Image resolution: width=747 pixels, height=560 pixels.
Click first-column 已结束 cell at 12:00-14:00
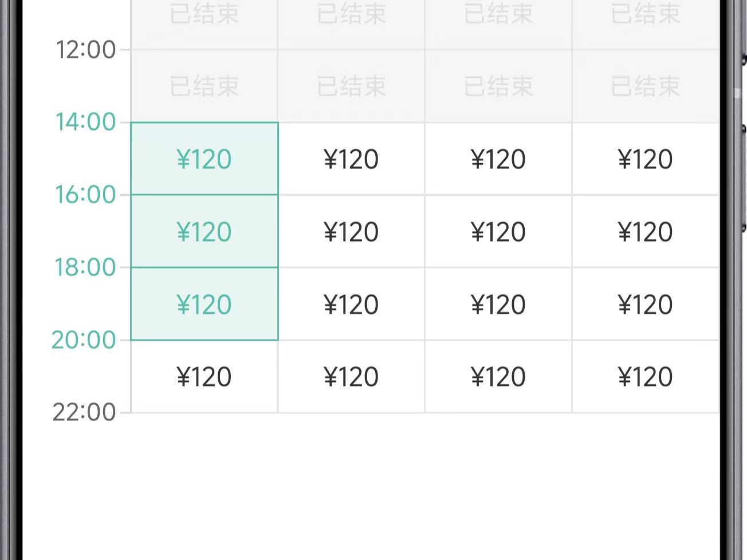coord(204,86)
